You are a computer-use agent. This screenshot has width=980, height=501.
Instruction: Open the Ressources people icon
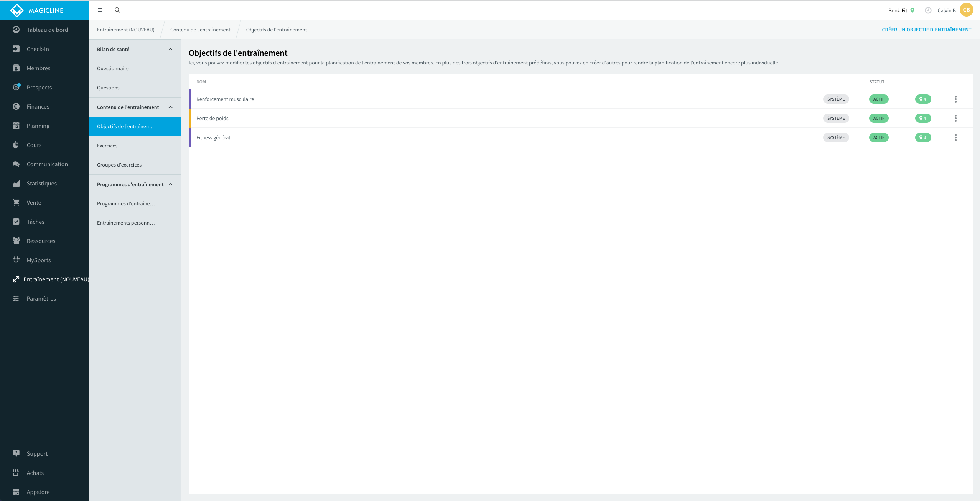click(16, 241)
